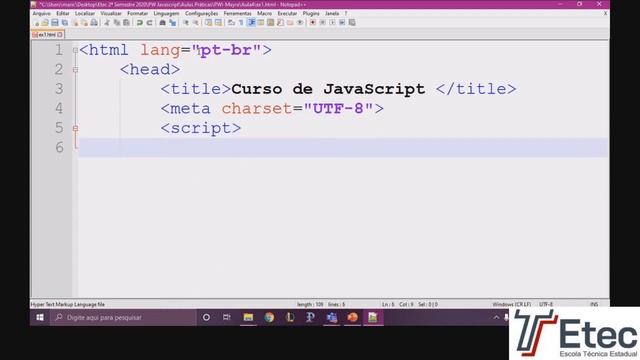640x360 pixels.
Task: Start macro recording with red dot icon
Action: click(313, 23)
